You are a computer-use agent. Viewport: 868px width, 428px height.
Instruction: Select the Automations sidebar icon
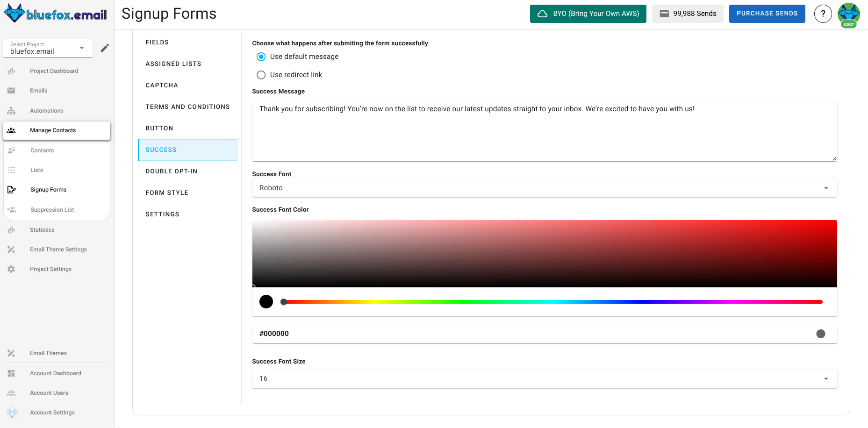[x=11, y=110]
